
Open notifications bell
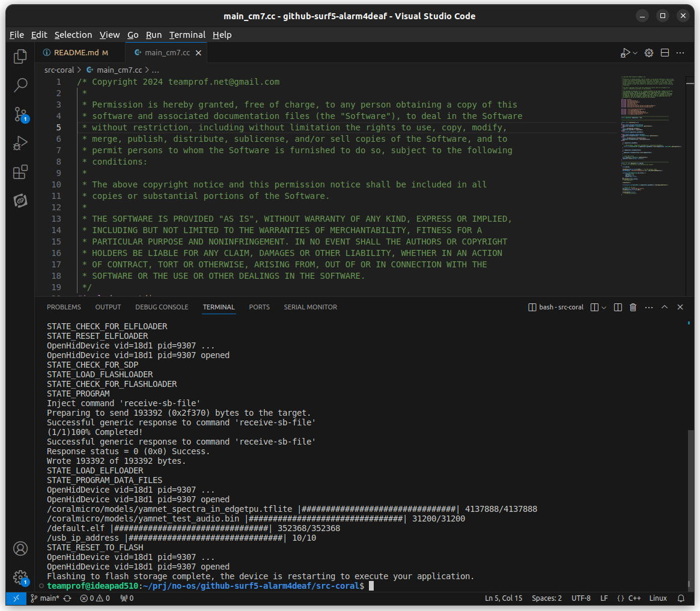[681, 598]
